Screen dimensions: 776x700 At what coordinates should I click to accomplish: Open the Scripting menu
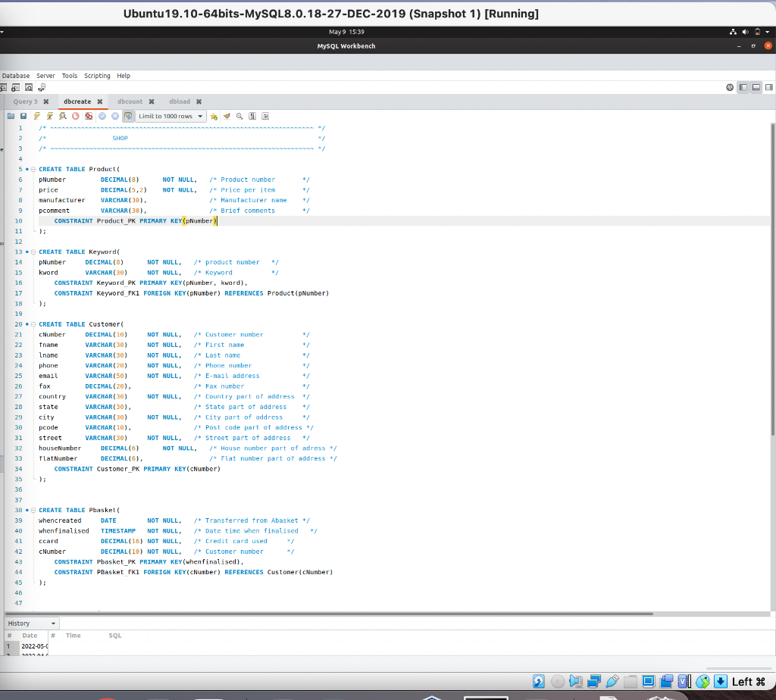(97, 75)
